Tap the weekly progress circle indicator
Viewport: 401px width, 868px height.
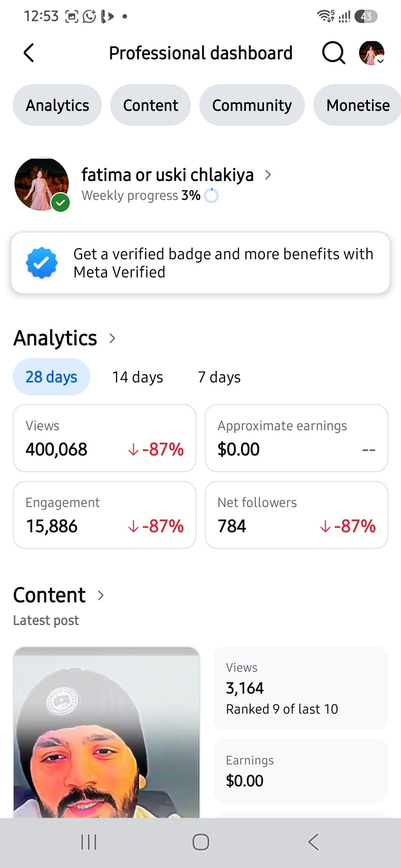211,195
